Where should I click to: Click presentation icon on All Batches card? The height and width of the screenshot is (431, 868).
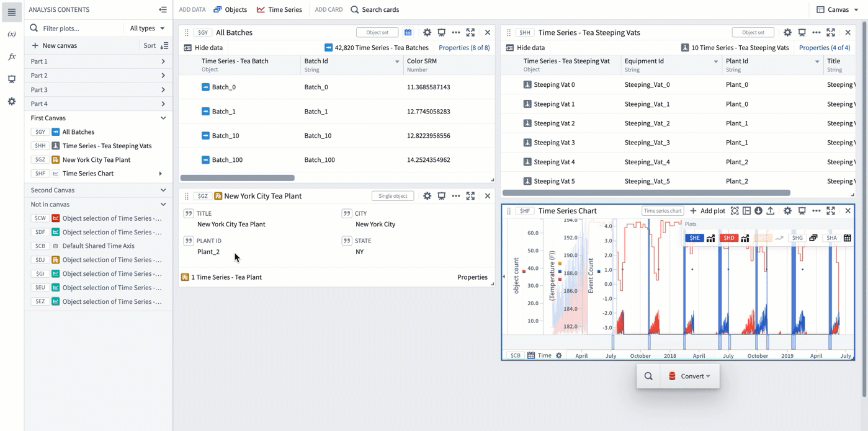pos(441,32)
